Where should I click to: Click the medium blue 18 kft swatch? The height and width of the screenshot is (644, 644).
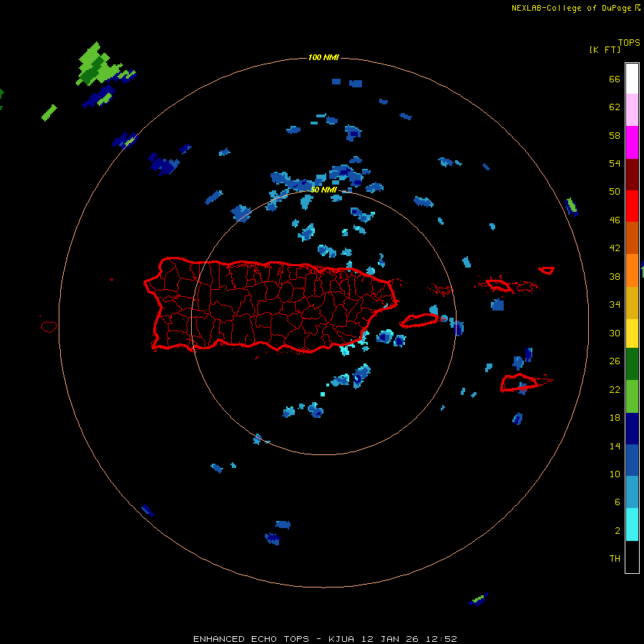(x=632, y=459)
